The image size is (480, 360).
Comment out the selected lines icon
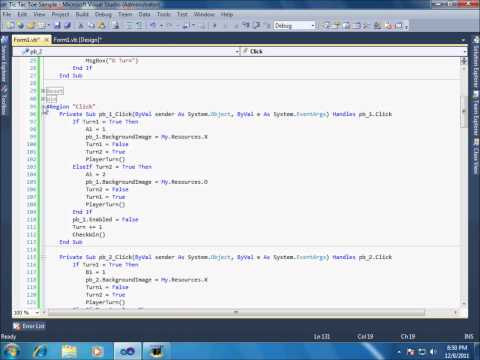coord(130,25)
